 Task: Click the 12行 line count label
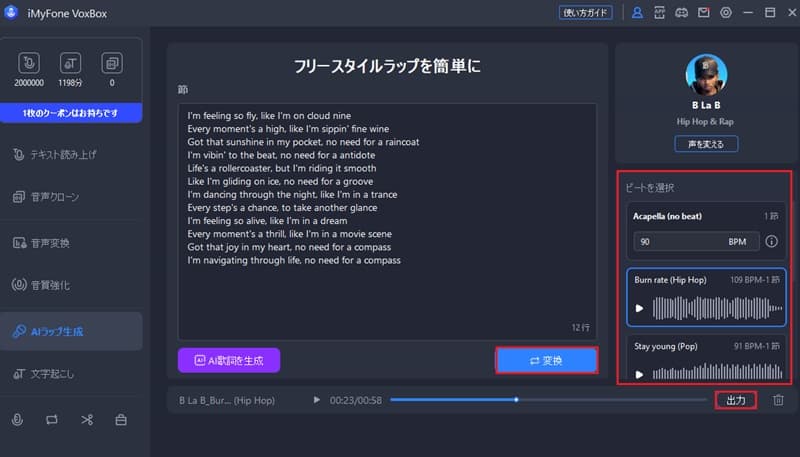click(x=581, y=327)
